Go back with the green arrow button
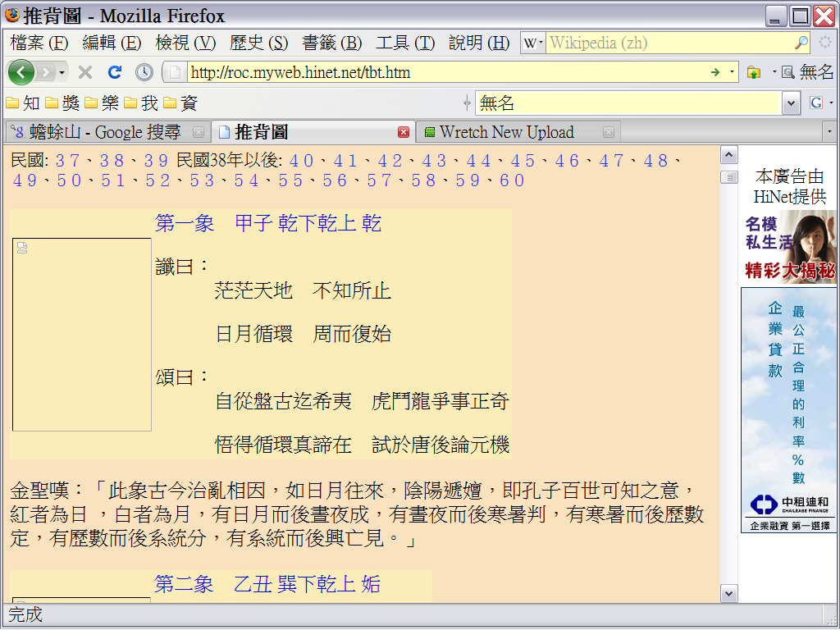The height and width of the screenshot is (630, 840). click(21, 72)
